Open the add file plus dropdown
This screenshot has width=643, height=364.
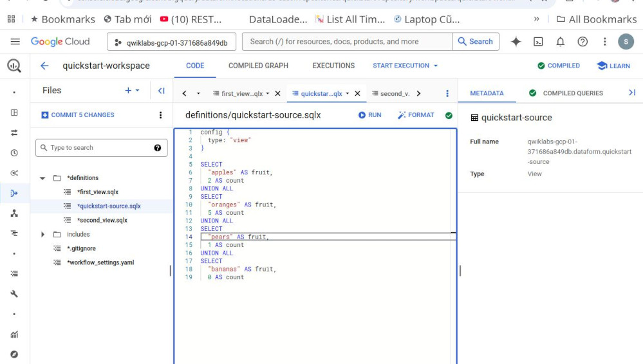pos(132,90)
